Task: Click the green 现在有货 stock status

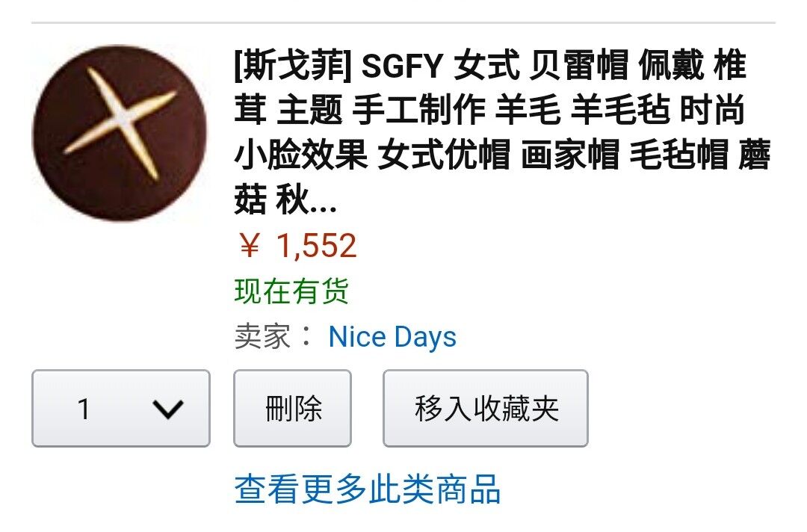Action: [x=292, y=291]
